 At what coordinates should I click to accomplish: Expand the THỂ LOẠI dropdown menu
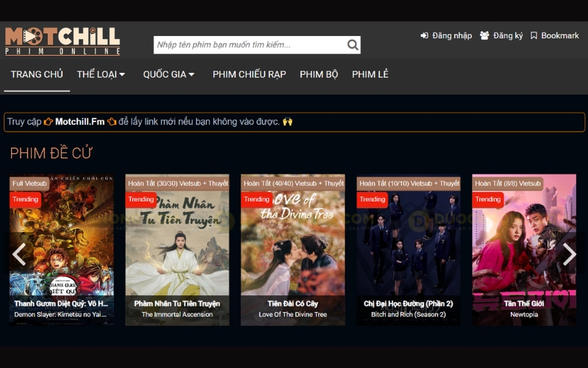click(101, 74)
